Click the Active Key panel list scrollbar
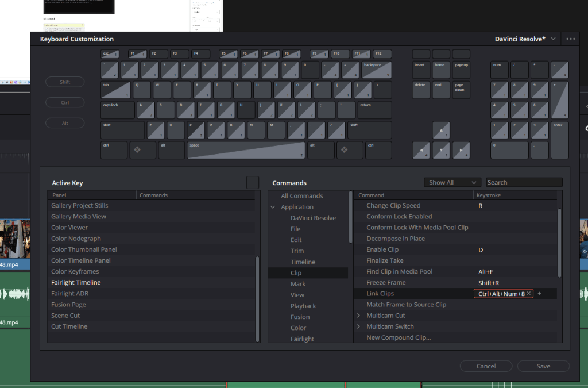Image resolution: width=588 pixels, height=388 pixels. pos(257,299)
